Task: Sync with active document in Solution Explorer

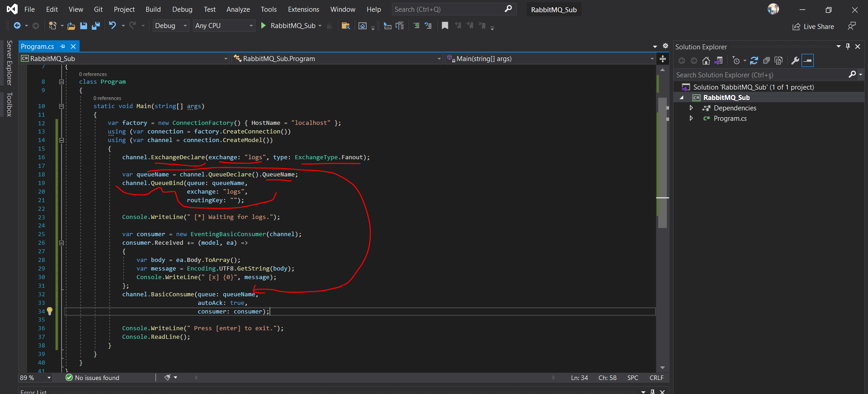Action: (754, 61)
